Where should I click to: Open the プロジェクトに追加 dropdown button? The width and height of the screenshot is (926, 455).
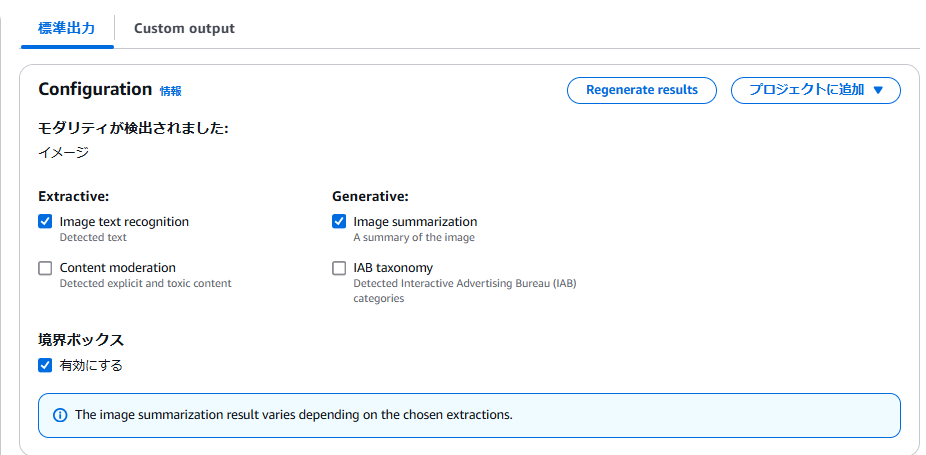(x=816, y=90)
